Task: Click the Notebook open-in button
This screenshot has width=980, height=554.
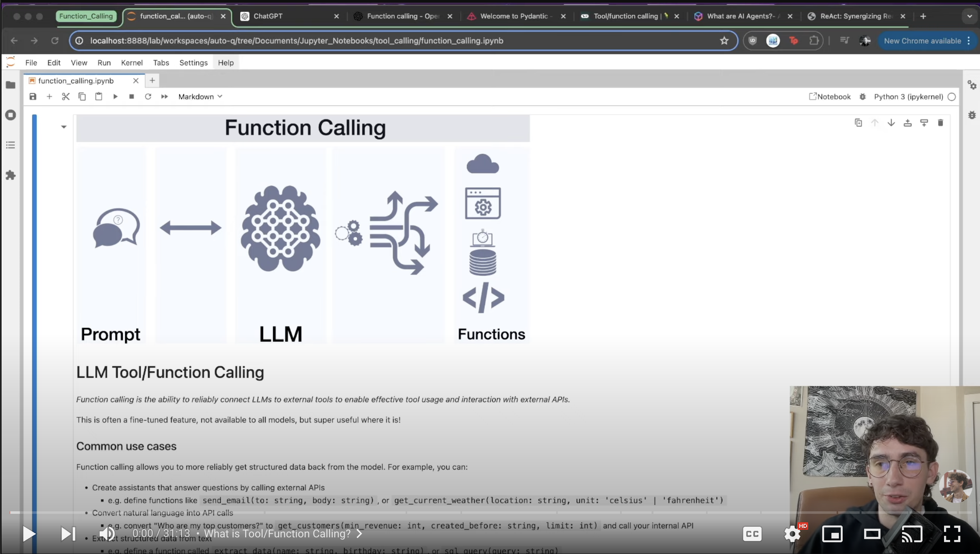Action: click(x=830, y=96)
